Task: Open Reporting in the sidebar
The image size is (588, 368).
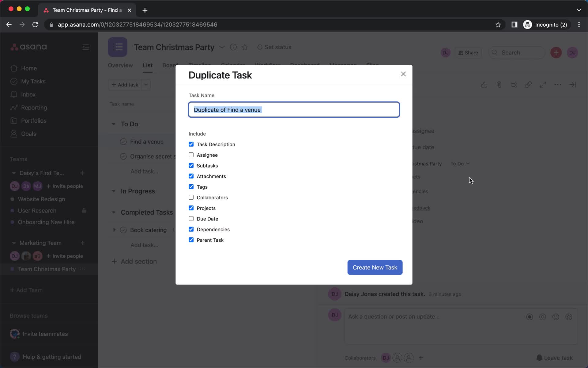Action: (x=34, y=108)
